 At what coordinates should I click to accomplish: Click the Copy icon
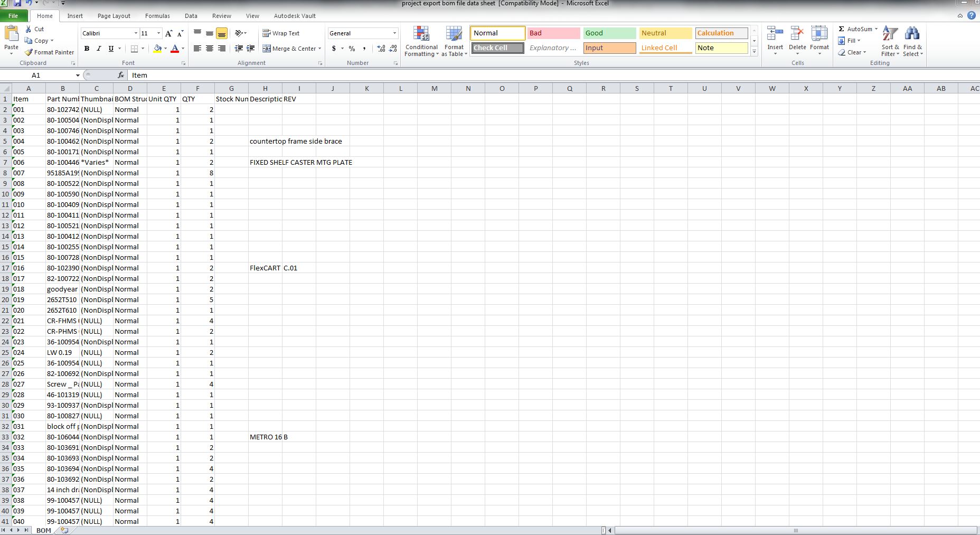tap(29, 41)
